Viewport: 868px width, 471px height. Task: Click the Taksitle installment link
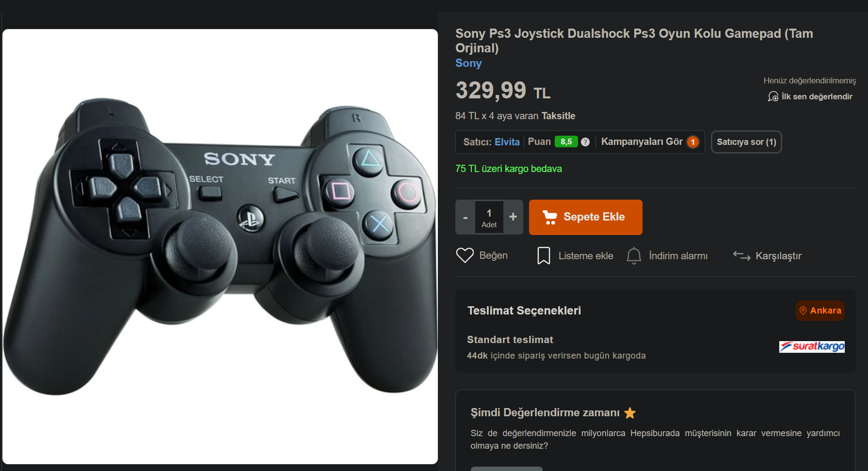coord(558,116)
